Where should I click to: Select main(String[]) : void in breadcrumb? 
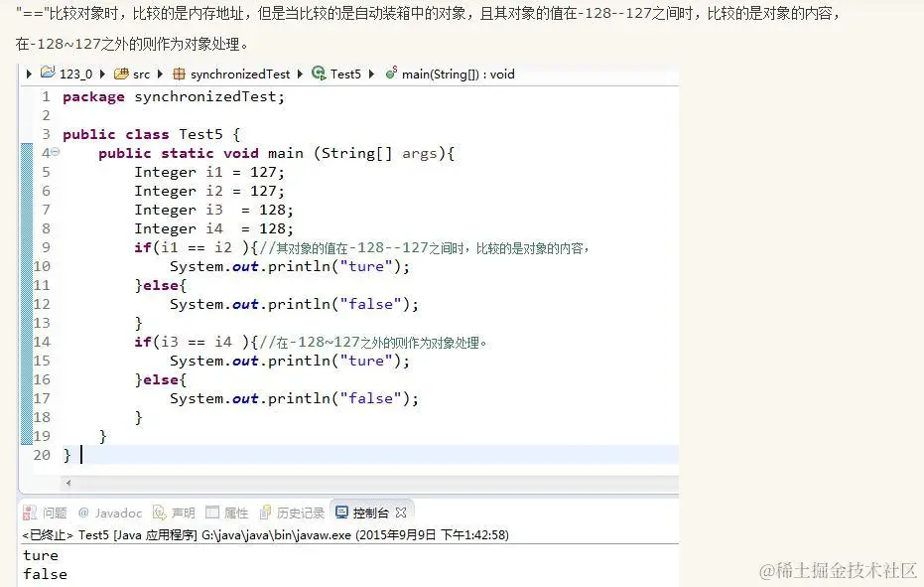point(458,73)
